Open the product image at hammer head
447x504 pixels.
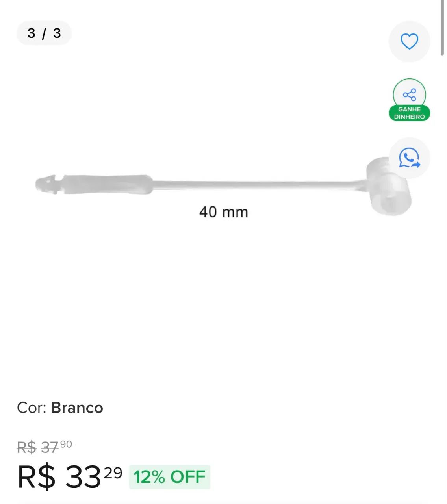(x=388, y=186)
